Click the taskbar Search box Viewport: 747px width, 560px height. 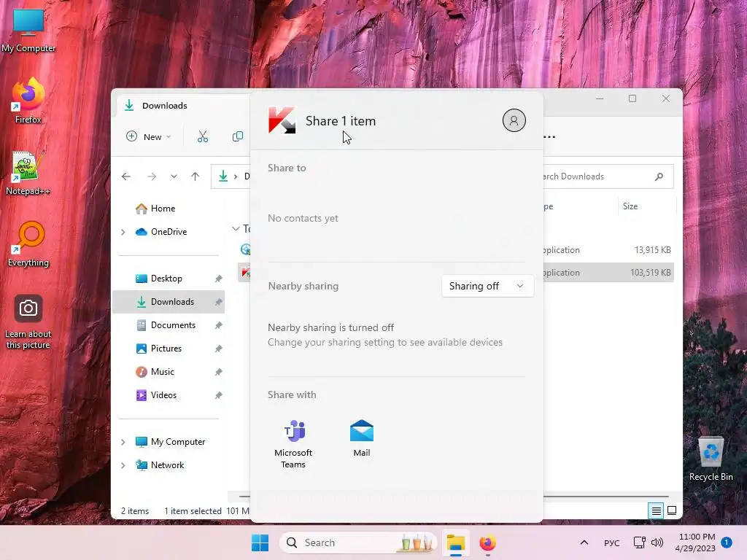(357, 542)
